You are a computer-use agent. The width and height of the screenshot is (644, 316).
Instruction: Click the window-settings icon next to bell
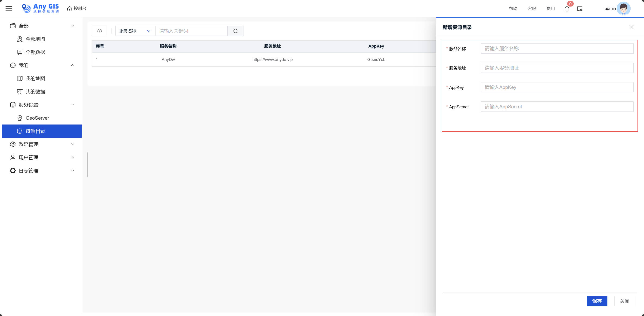click(x=579, y=9)
